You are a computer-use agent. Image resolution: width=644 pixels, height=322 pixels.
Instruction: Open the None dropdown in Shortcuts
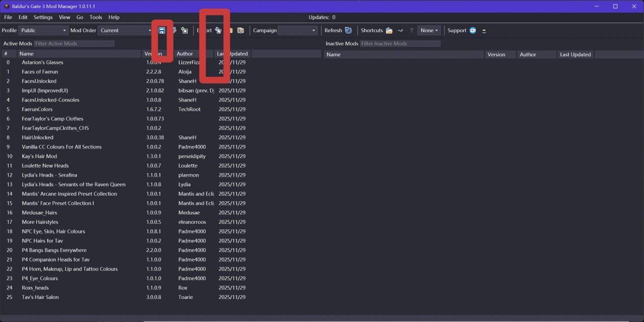[x=429, y=30]
